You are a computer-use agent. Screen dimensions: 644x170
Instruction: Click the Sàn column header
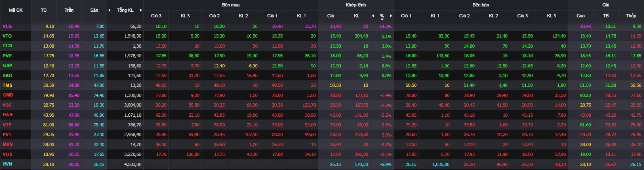click(x=94, y=10)
